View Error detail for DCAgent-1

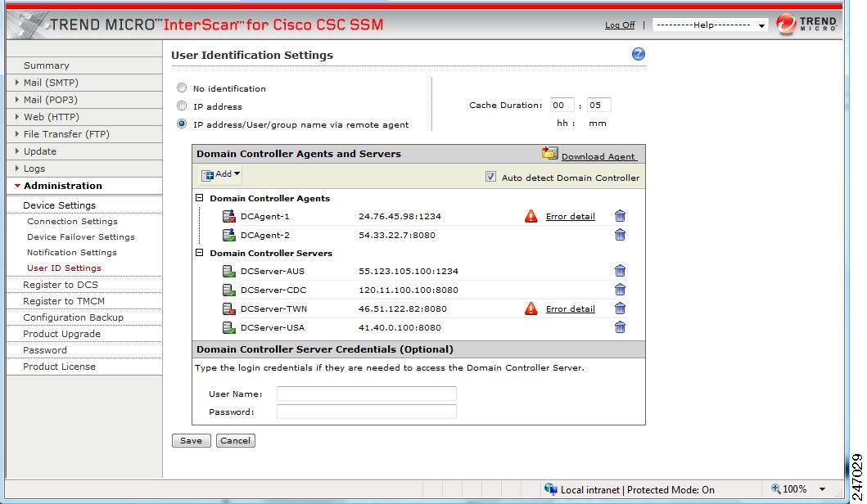[570, 216]
